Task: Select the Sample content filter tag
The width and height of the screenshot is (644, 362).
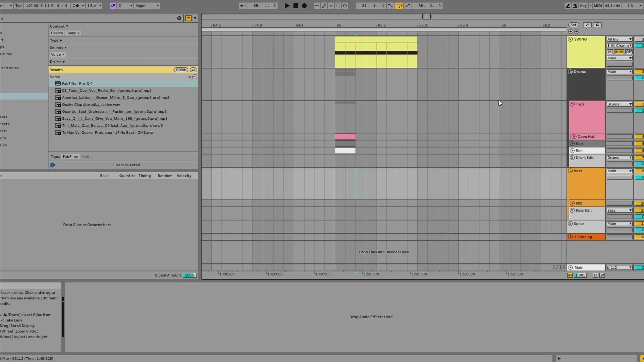Action: coord(73,33)
